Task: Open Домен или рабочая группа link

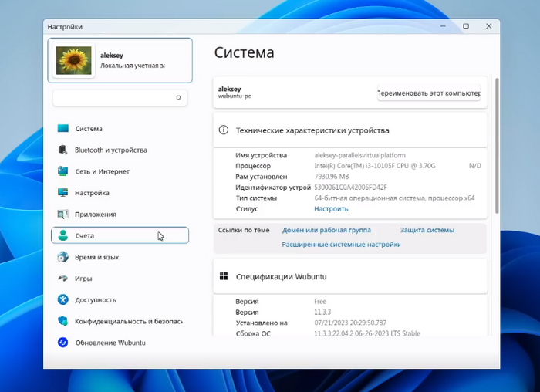Action: pyautogui.click(x=326, y=230)
